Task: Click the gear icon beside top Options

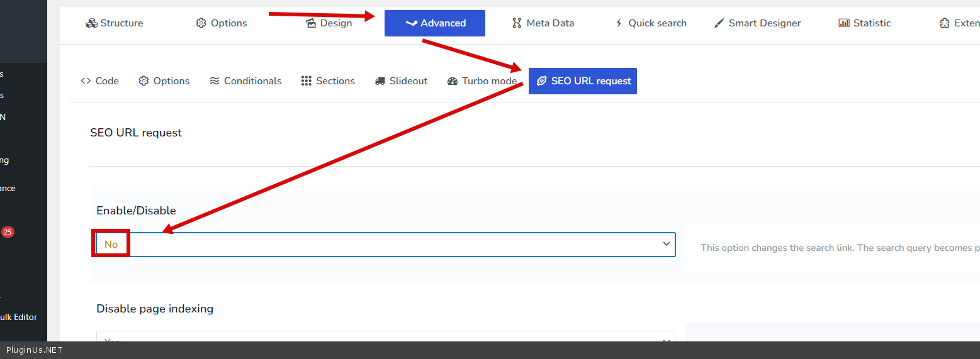Action: [x=201, y=23]
